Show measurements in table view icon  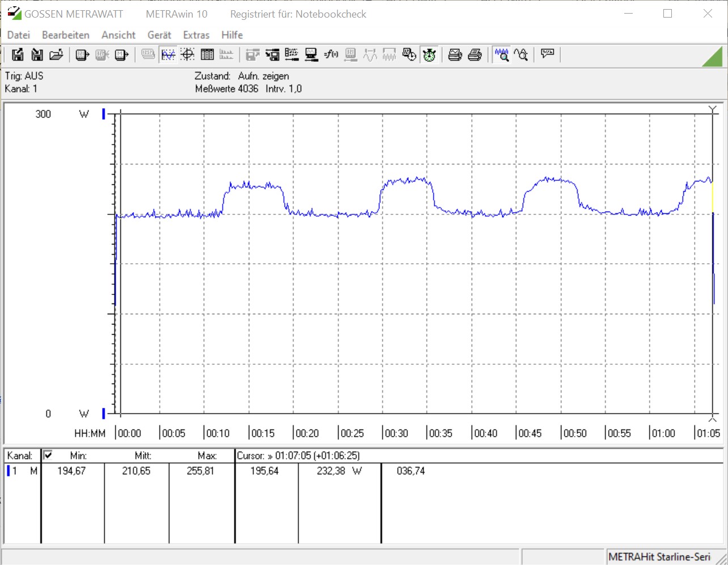[x=207, y=54]
